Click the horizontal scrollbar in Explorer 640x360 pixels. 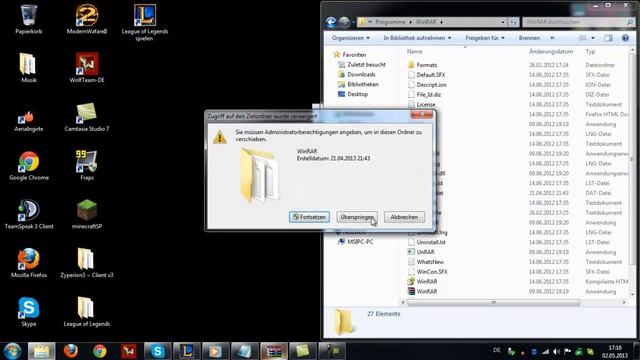pyautogui.click(x=493, y=302)
